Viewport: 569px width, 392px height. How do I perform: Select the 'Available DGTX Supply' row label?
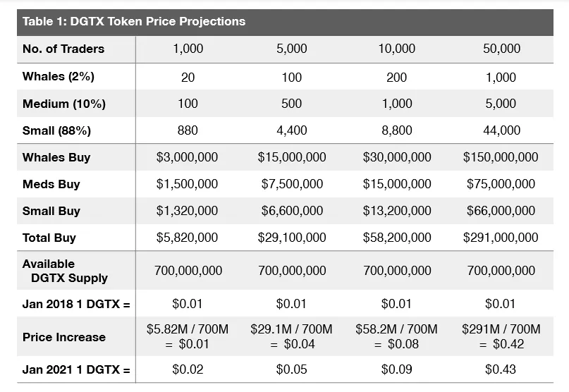[66, 271]
